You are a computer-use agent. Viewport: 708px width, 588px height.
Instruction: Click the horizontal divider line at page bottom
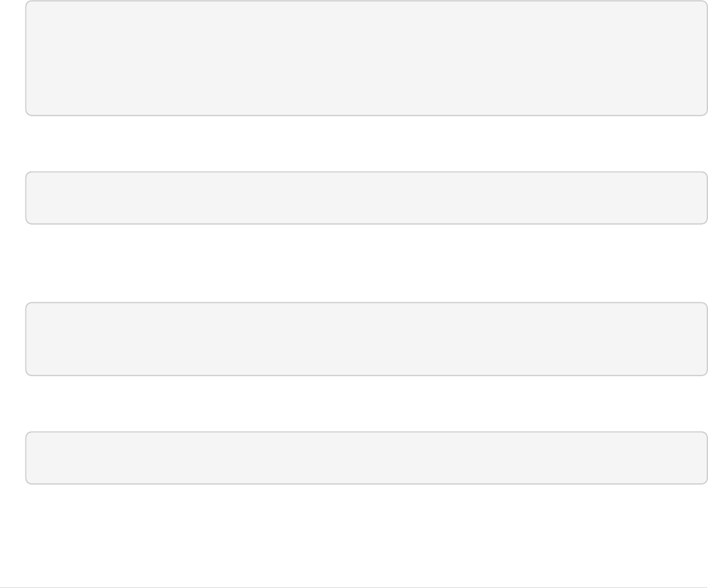point(354,587)
